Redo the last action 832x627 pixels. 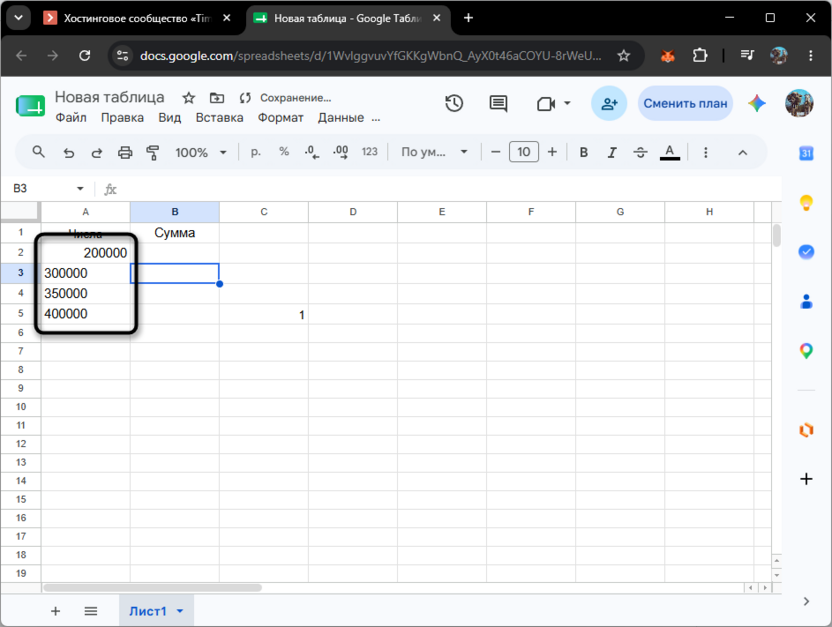coord(97,153)
